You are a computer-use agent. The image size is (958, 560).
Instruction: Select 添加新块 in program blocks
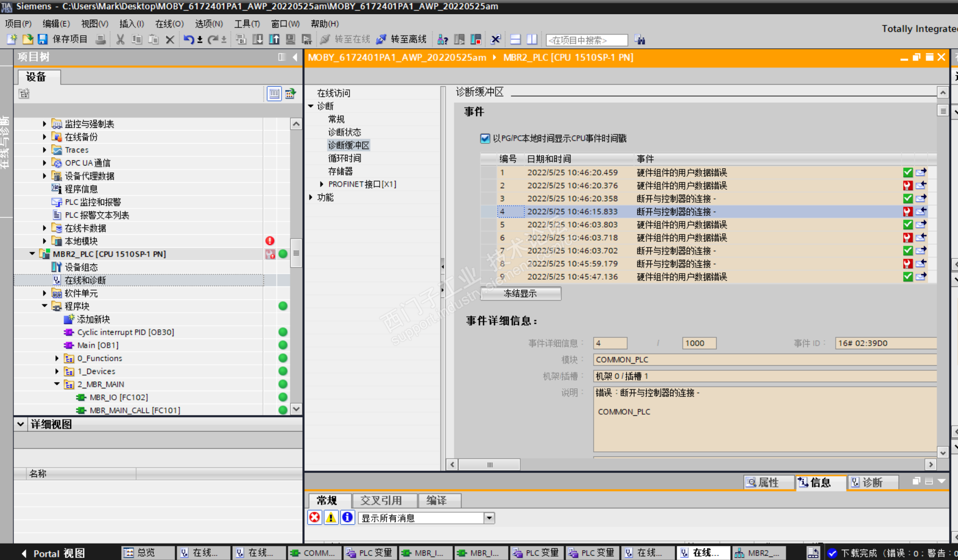[x=93, y=319]
